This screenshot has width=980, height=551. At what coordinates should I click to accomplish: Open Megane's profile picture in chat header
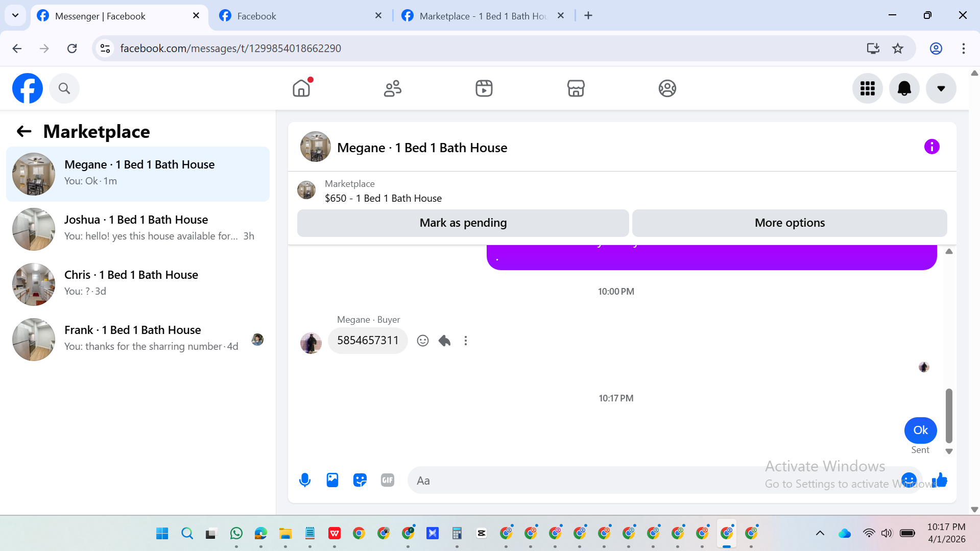pos(315,147)
